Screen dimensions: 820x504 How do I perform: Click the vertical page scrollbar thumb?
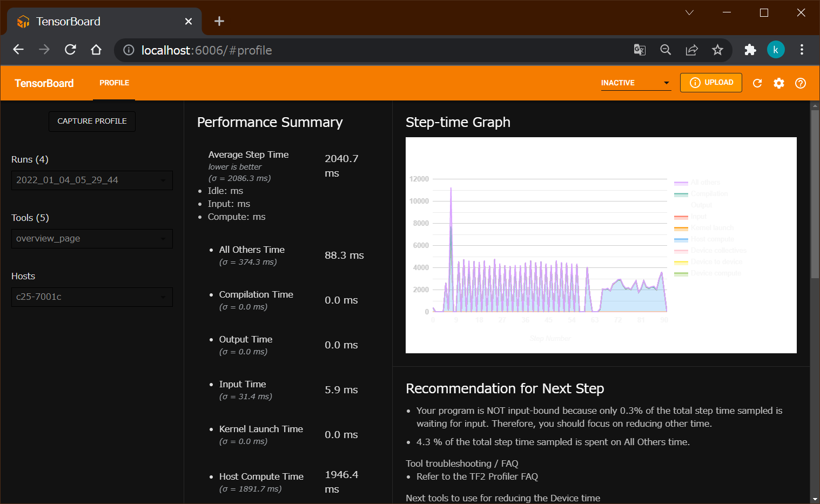pos(815,194)
